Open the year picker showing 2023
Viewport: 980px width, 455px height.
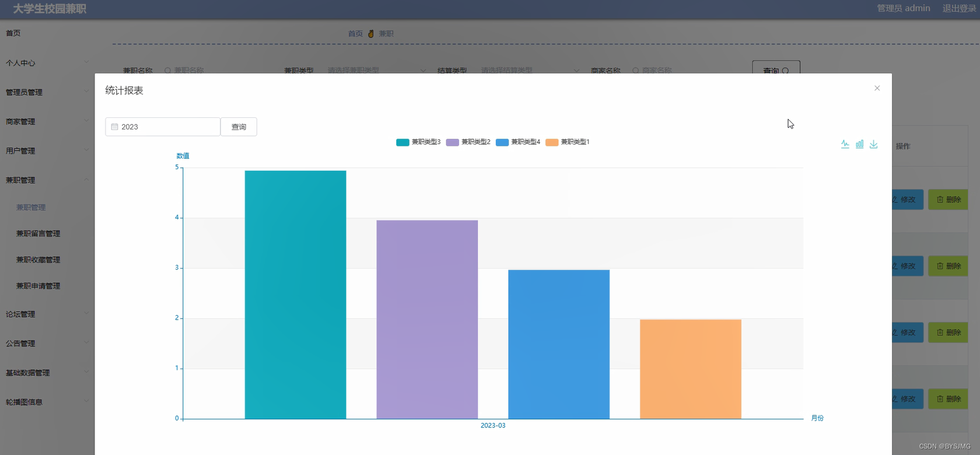point(163,127)
